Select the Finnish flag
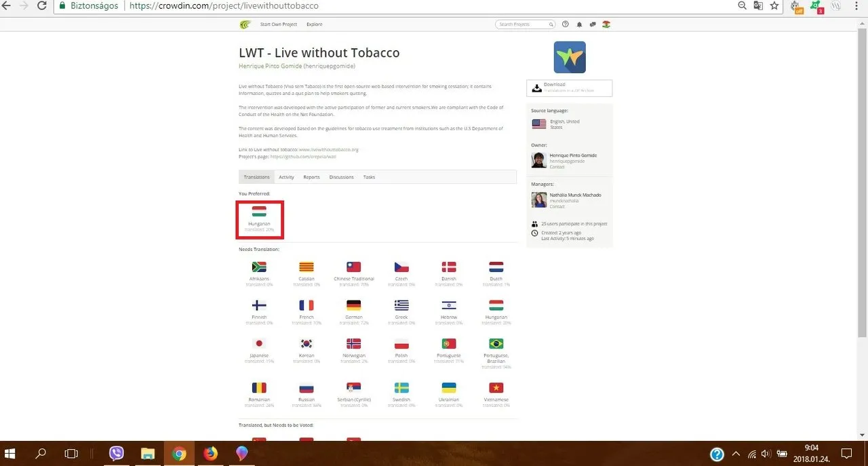868x466 pixels. pos(259,305)
